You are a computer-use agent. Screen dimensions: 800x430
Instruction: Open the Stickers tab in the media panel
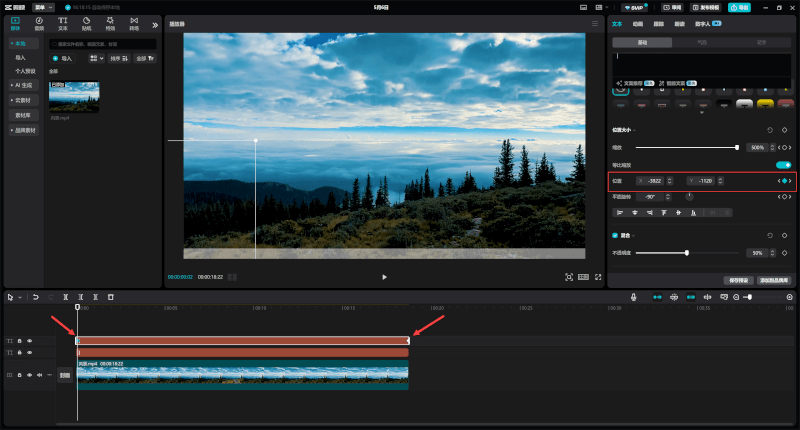[x=86, y=23]
